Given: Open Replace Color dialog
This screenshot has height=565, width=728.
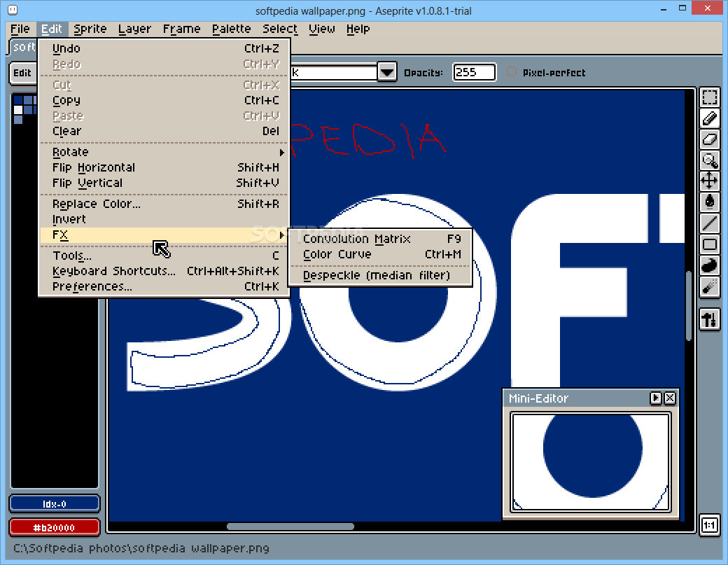Looking at the screenshot, I should click(x=164, y=204).
